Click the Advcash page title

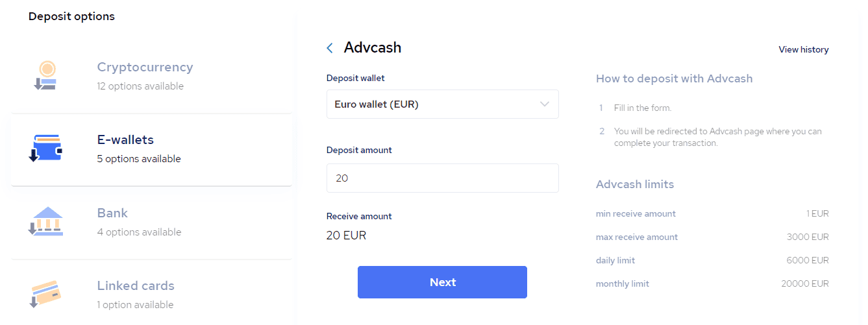point(373,47)
